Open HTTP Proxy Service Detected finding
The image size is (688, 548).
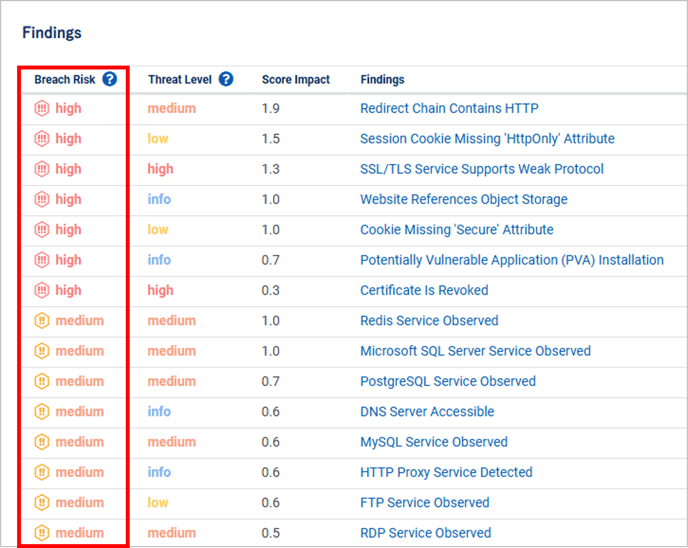point(446,472)
